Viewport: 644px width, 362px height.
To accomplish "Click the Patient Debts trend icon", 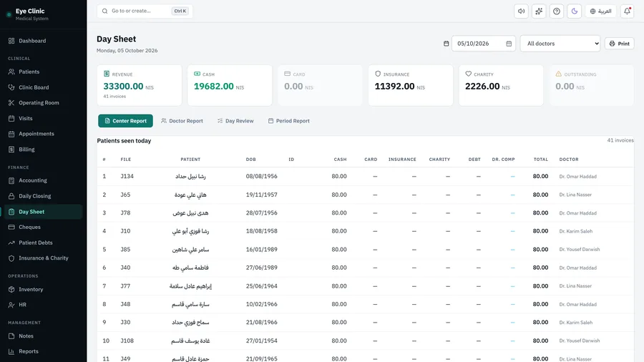I will 11,243.
